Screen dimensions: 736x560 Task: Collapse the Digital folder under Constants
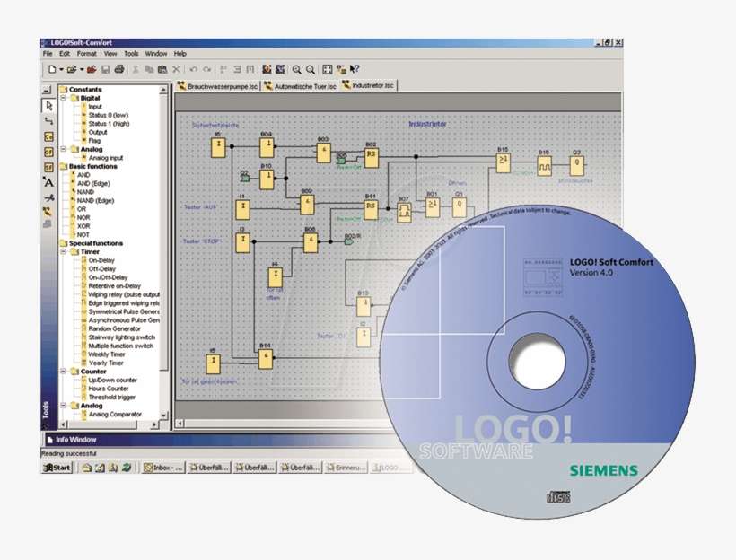(65, 98)
